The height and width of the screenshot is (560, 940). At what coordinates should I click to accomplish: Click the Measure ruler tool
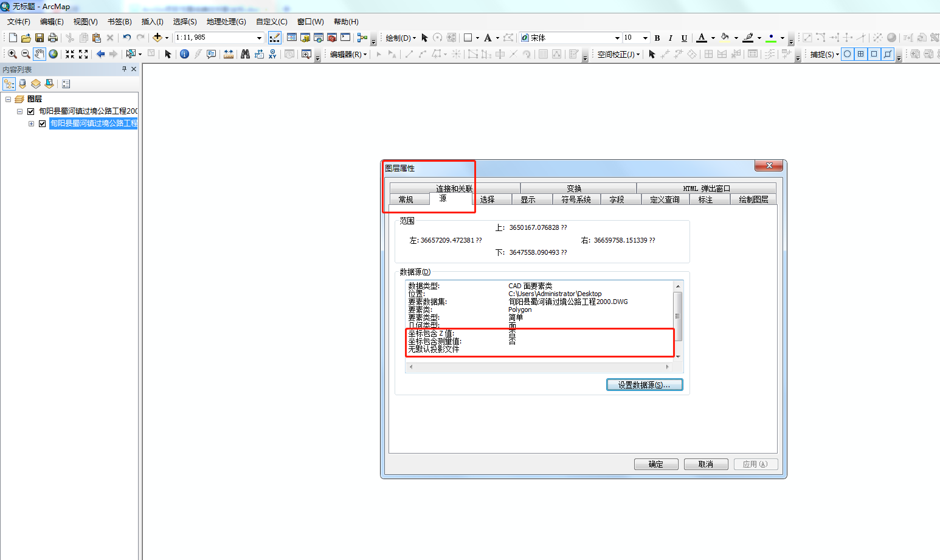229,54
